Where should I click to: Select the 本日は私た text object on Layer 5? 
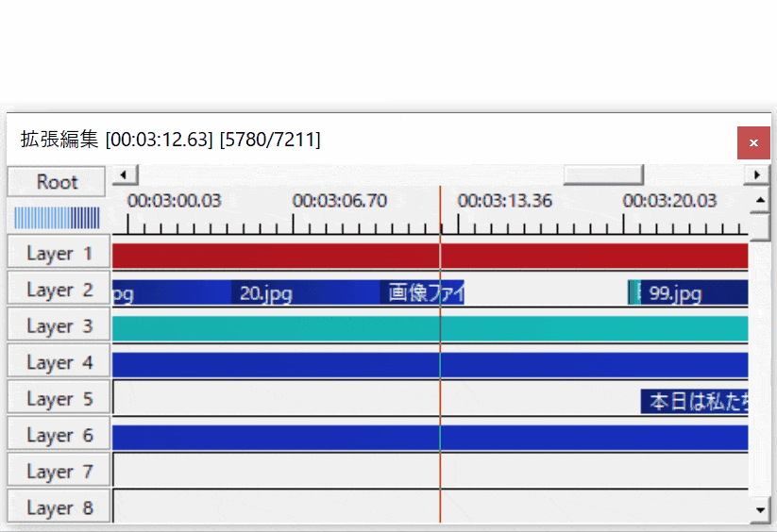pyautogui.click(x=694, y=401)
